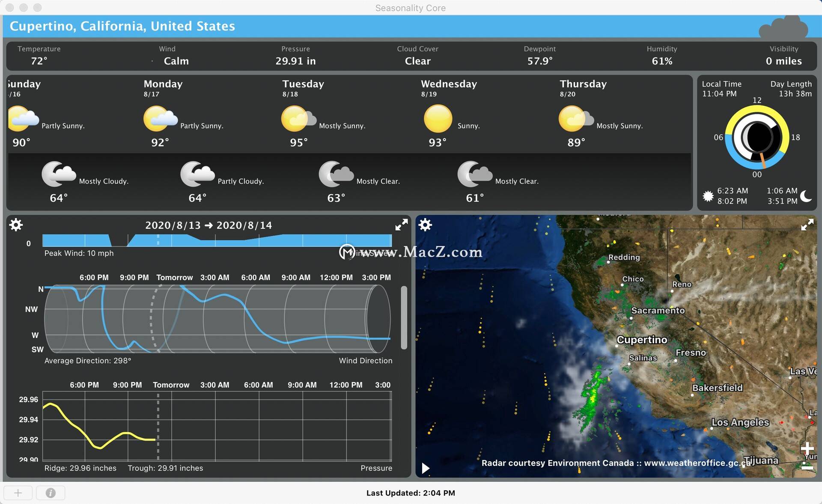The image size is (822, 504).
Task: Zoom in on the radar map
Action: pos(807,448)
